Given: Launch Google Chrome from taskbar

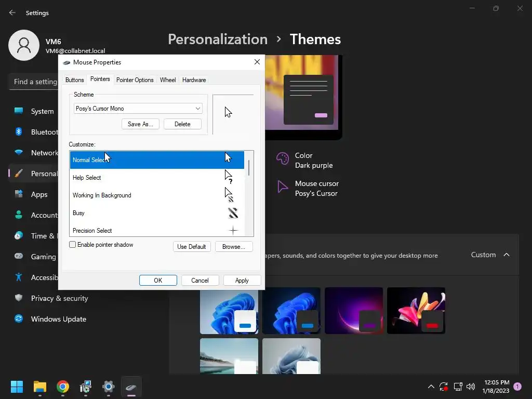Looking at the screenshot, I should click(x=63, y=387).
